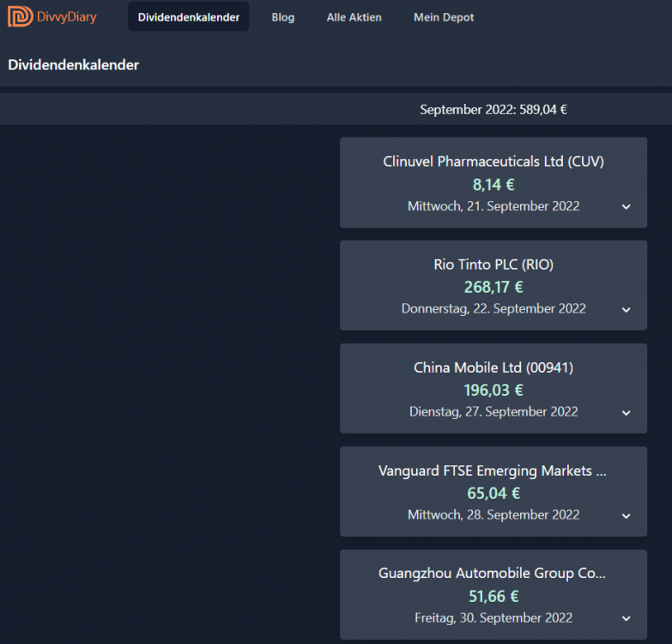
Task: Open the Mein Depot tab
Action: [444, 17]
